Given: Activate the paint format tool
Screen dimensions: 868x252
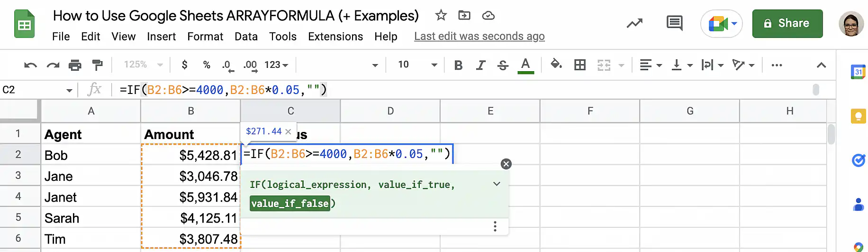Looking at the screenshot, I should [x=98, y=65].
